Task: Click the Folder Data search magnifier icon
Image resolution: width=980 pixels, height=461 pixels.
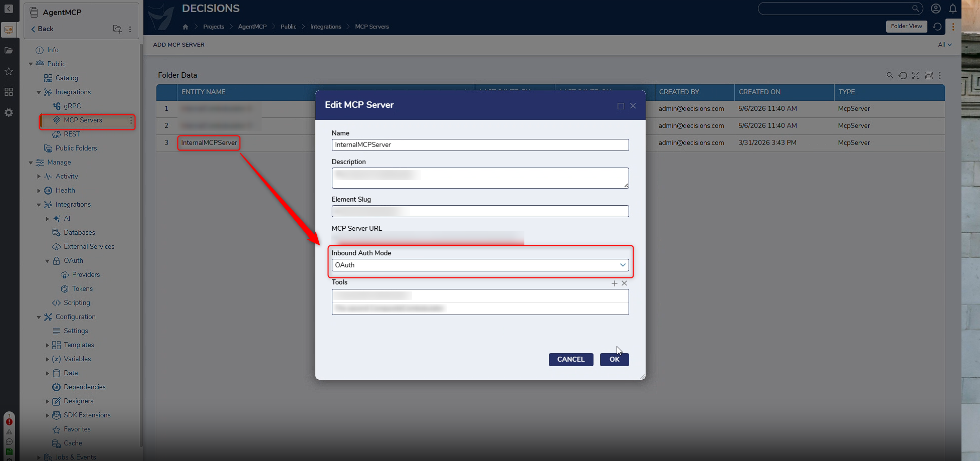Action: pyautogui.click(x=890, y=75)
